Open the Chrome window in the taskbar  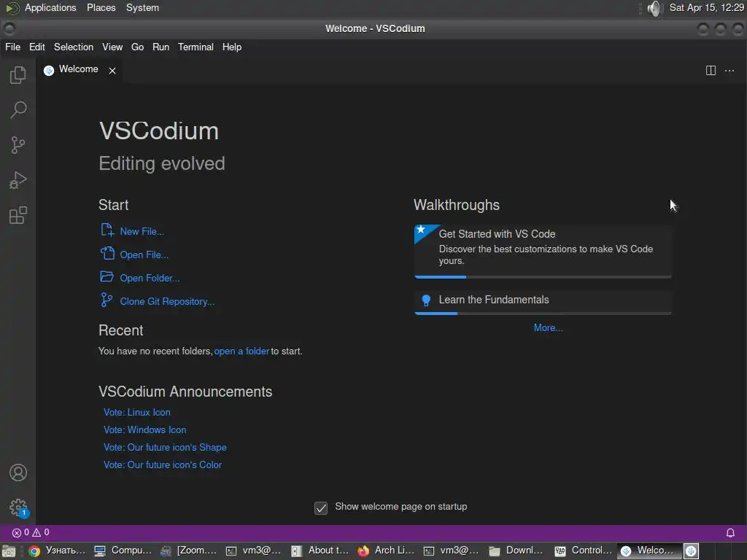(x=56, y=551)
